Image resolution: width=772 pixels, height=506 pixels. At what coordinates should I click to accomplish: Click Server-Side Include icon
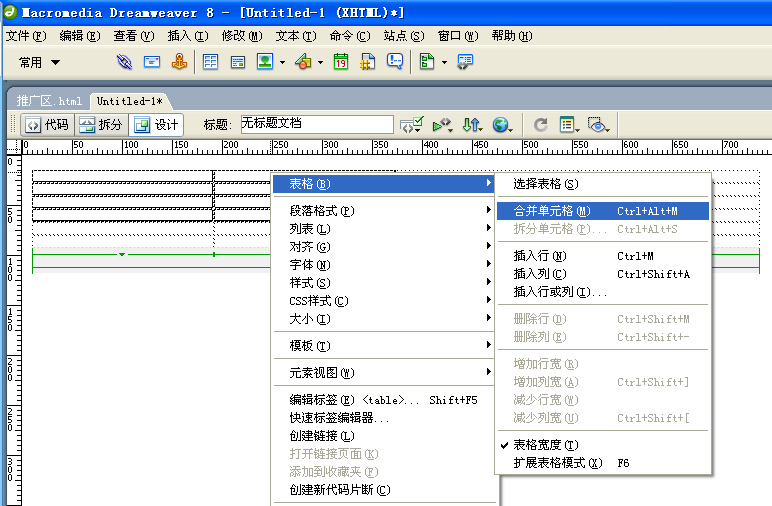(x=367, y=62)
